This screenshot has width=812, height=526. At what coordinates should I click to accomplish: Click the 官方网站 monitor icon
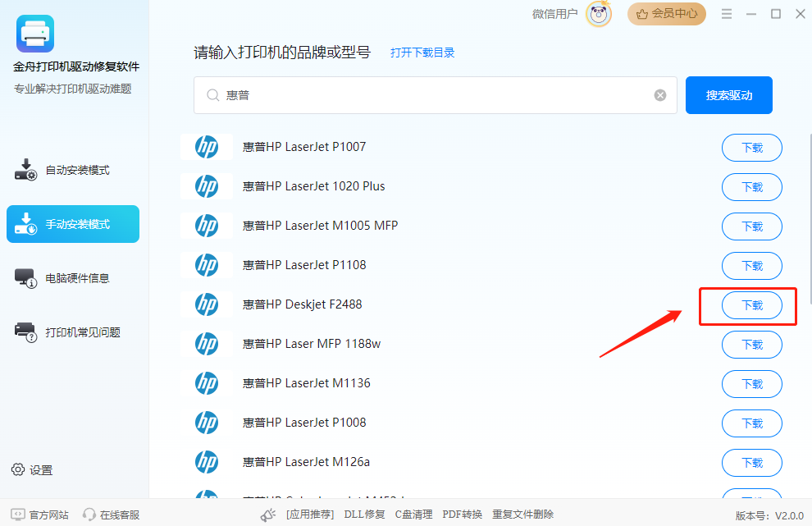17,515
